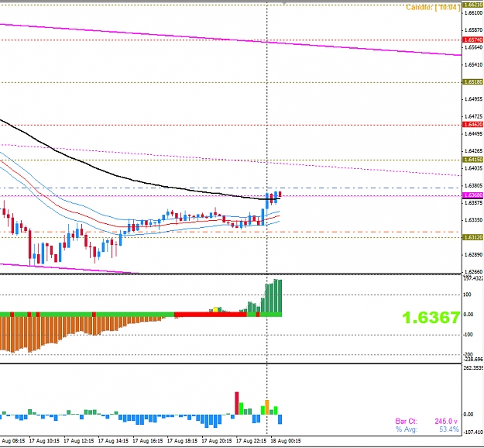
Task: Click the olive 1.63120 price level label
Action: pos(473,237)
